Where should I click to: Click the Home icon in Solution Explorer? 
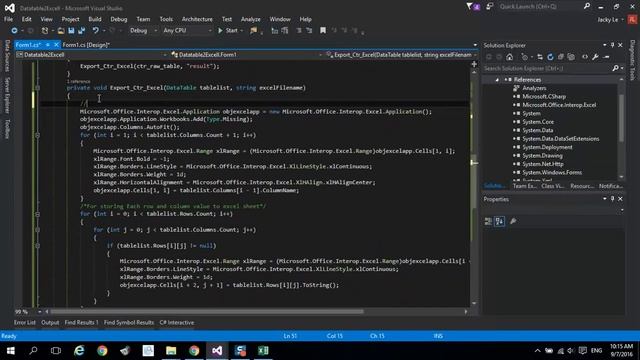point(509,57)
